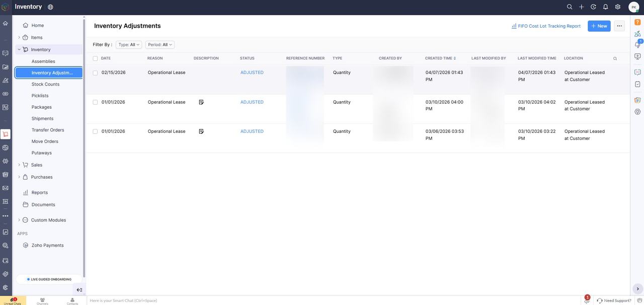Open Transfer Orders in the sidebar

[x=48, y=130]
